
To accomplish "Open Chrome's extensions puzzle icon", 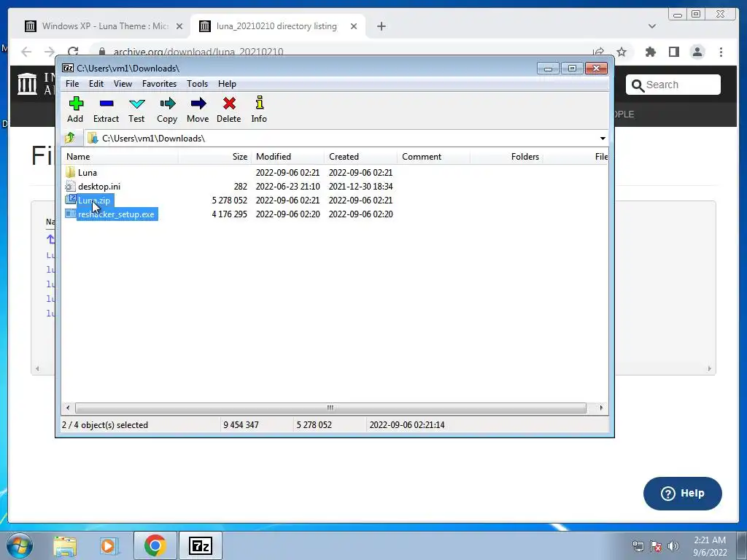I will [650, 52].
